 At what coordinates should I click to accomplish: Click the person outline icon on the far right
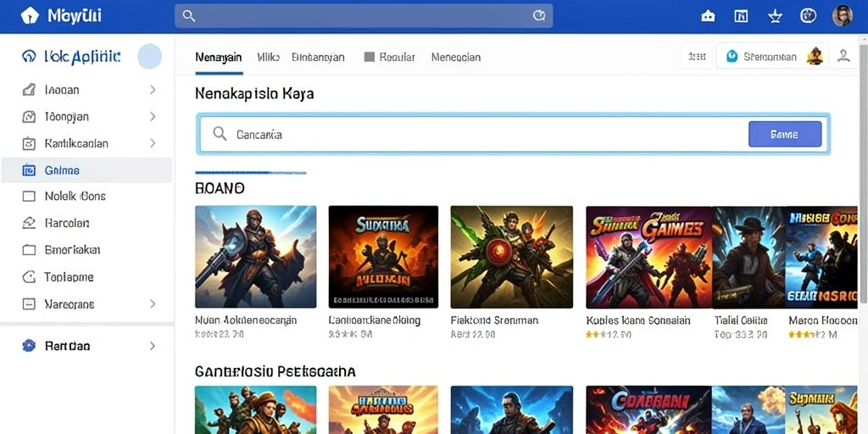point(843,56)
